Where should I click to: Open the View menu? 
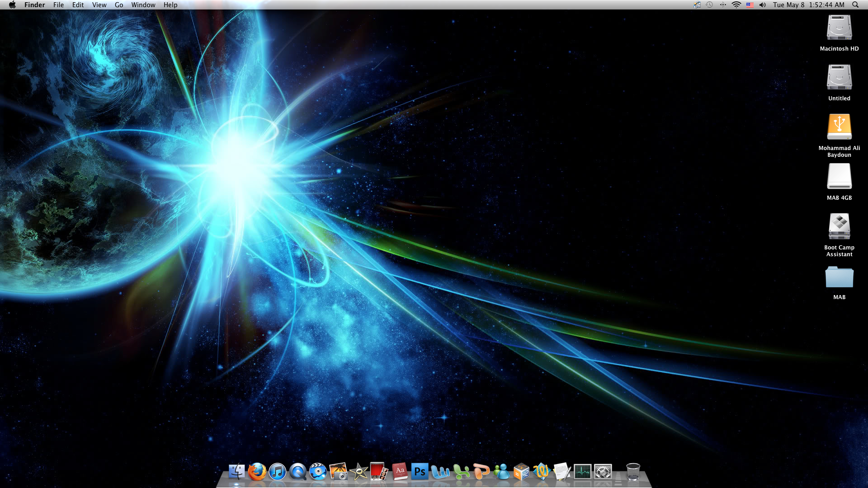pos(99,5)
